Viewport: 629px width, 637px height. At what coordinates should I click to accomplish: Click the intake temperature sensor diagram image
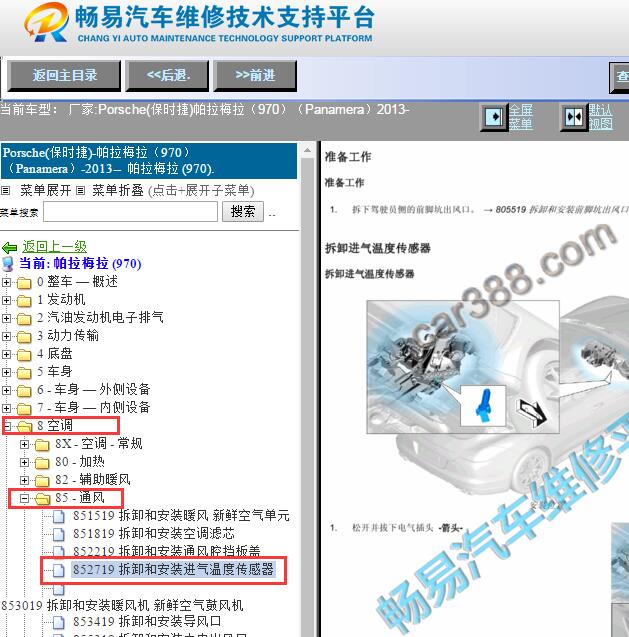coord(463,367)
